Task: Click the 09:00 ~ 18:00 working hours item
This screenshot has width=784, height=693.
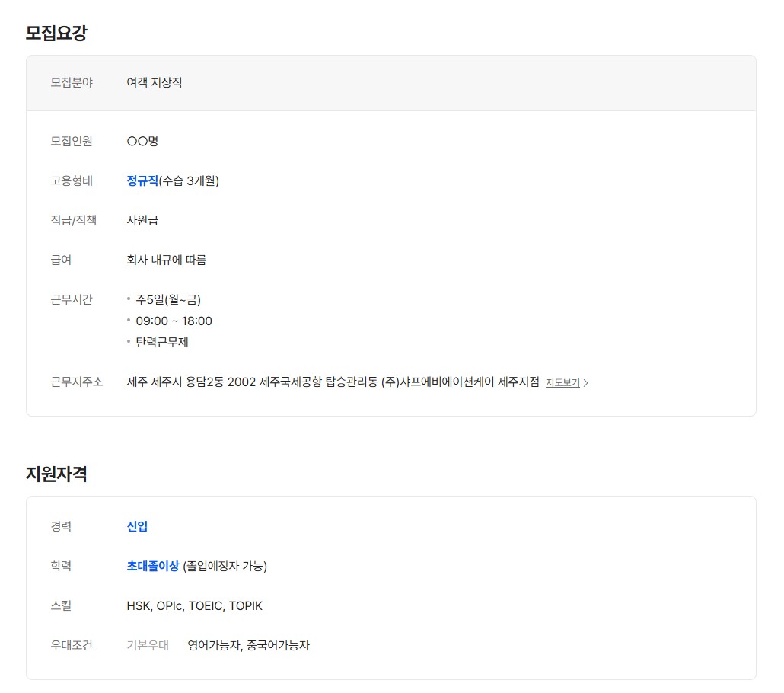Action: tap(174, 321)
